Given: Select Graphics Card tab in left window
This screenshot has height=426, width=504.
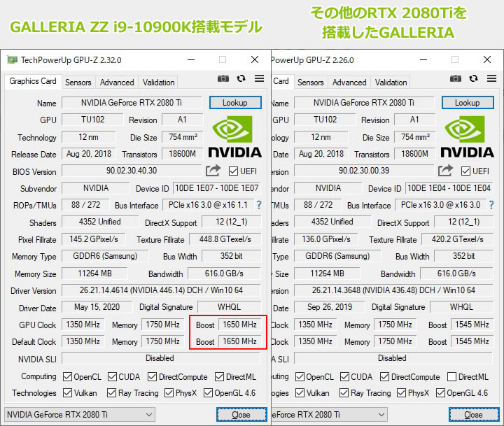Looking at the screenshot, I should (x=33, y=81).
